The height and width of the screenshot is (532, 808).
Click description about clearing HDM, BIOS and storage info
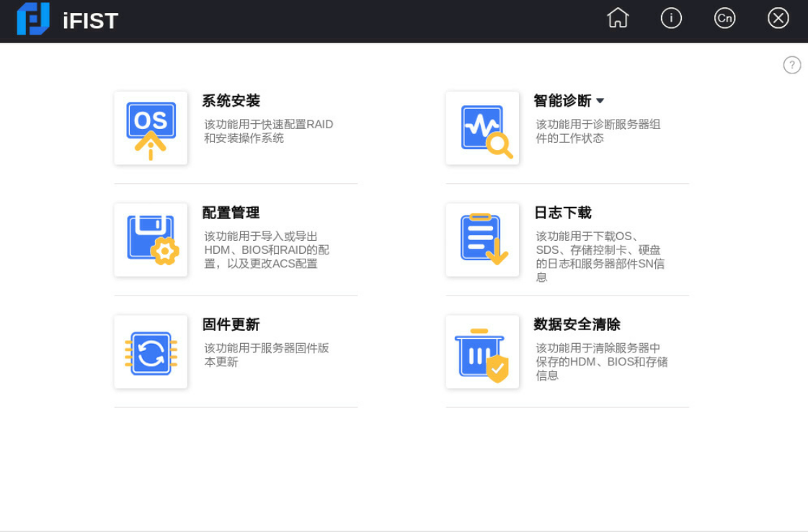coord(601,362)
